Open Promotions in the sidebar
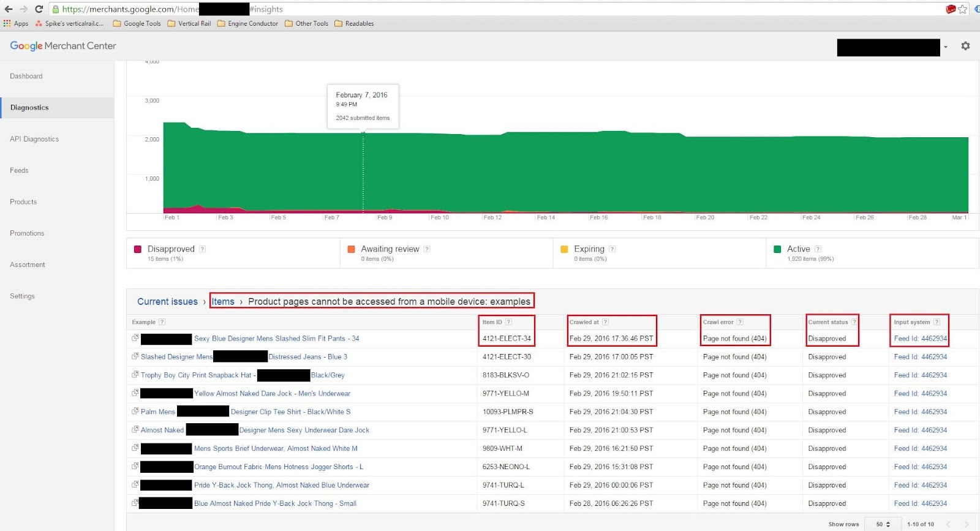Image resolution: width=980 pixels, height=531 pixels. 27,233
